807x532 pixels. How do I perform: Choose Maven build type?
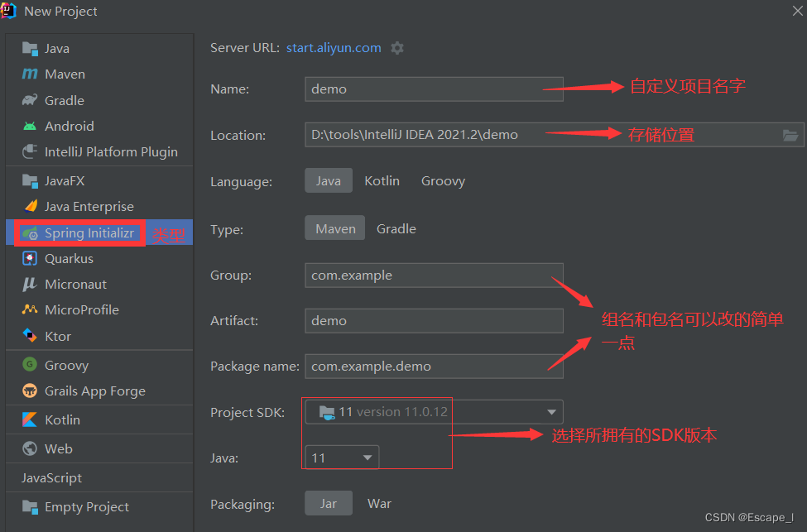pyautogui.click(x=335, y=228)
